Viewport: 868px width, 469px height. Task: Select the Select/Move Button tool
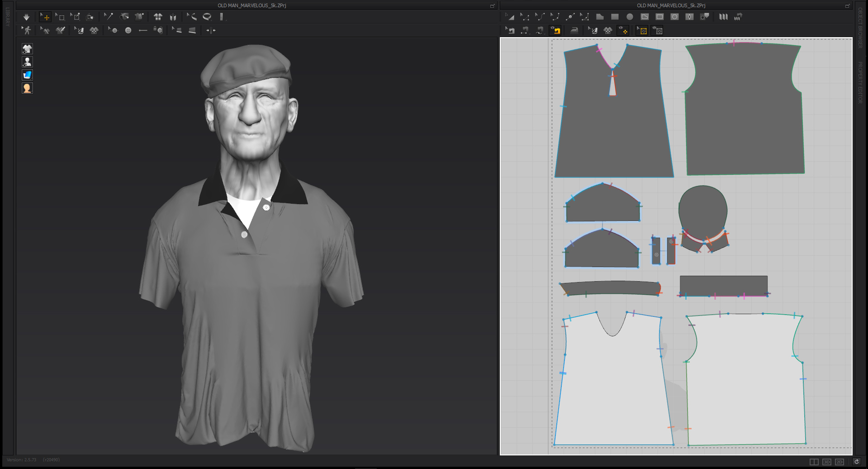113,30
